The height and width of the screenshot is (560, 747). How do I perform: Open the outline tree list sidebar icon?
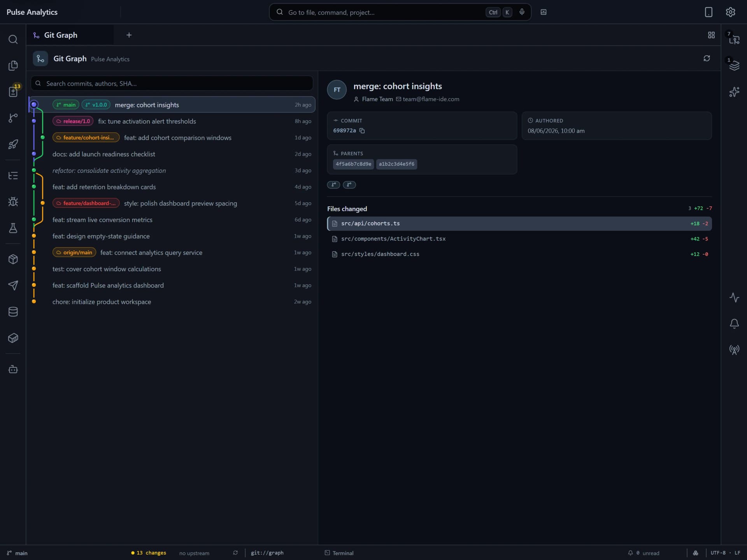point(13,176)
